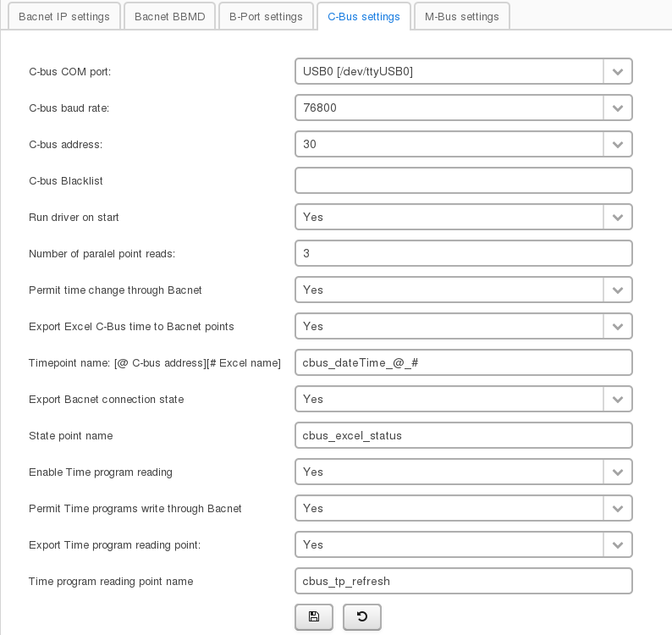Image resolution: width=672 pixels, height=635 pixels.
Task: Click the C-bus Blacklist input field
Action: [x=463, y=180]
